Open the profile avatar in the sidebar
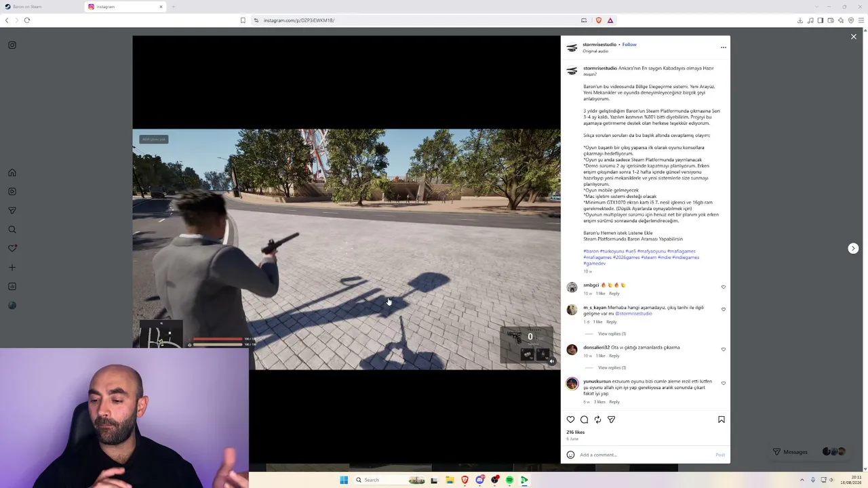This screenshot has width=868, height=488. click(12, 306)
